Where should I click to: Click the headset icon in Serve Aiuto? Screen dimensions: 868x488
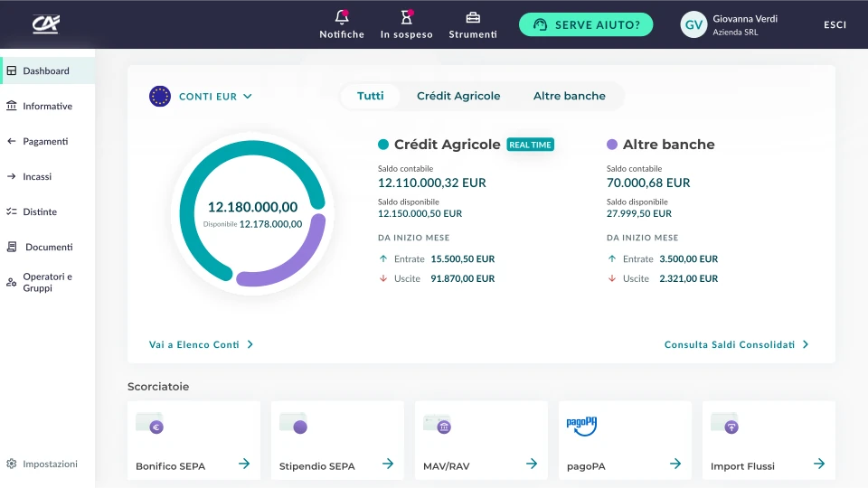click(540, 25)
